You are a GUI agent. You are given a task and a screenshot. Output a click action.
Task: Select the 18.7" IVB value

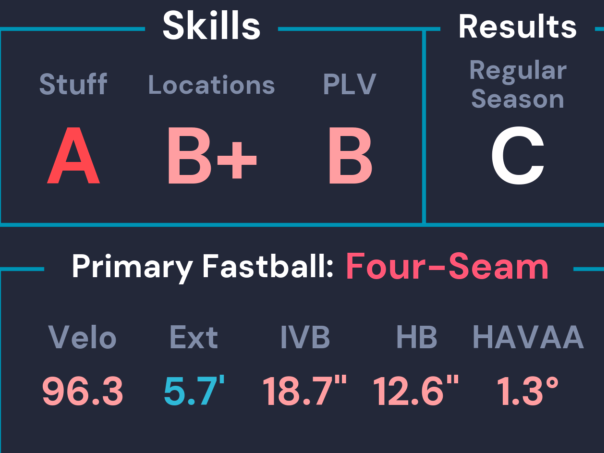pyautogui.click(x=307, y=391)
